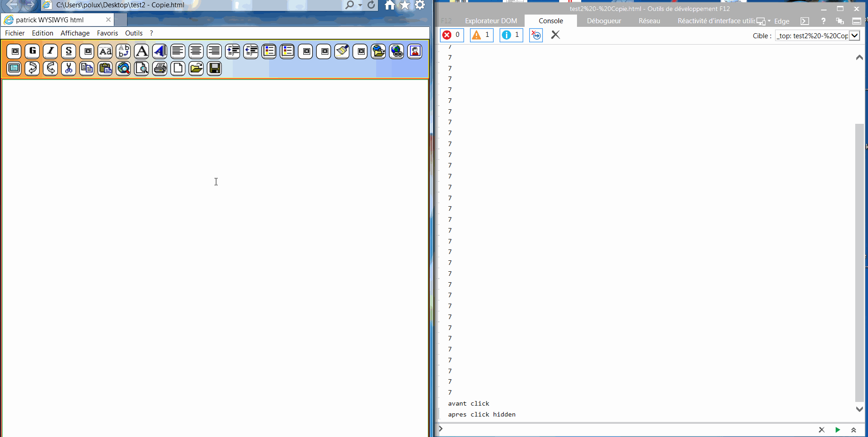
Task: Refresh the page in browser
Action: pyautogui.click(x=372, y=5)
